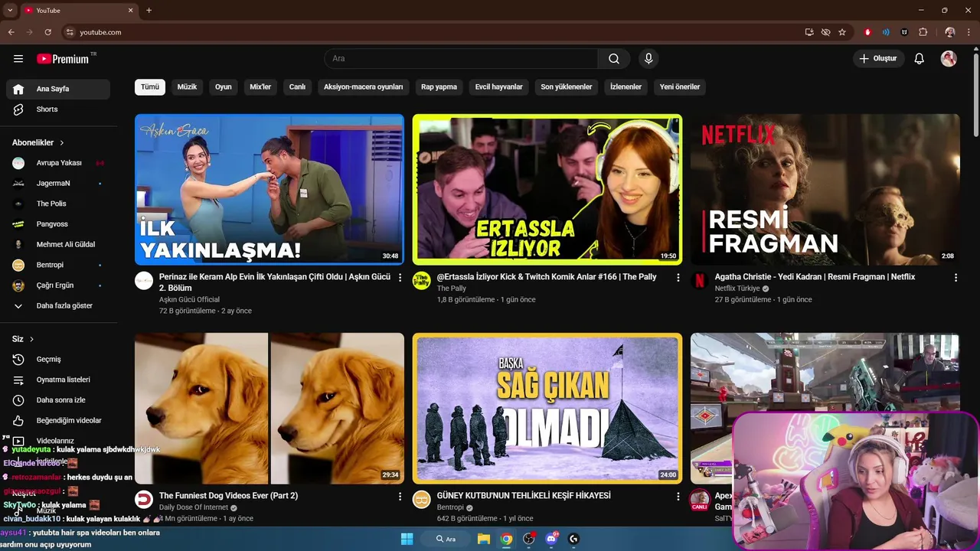Screen dimensions: 980x551
Task: Select the Mix'ler filter chip
Action: pyautogui.click(x=260, y=87)
